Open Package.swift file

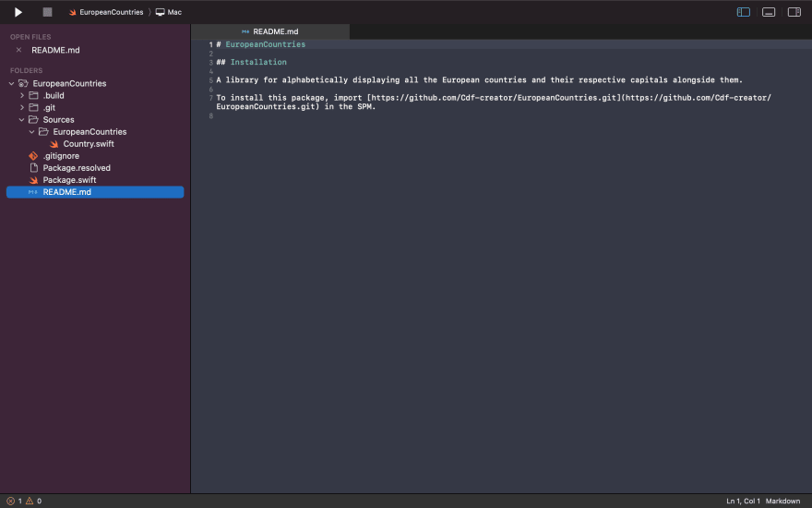(x=69, y=180)
